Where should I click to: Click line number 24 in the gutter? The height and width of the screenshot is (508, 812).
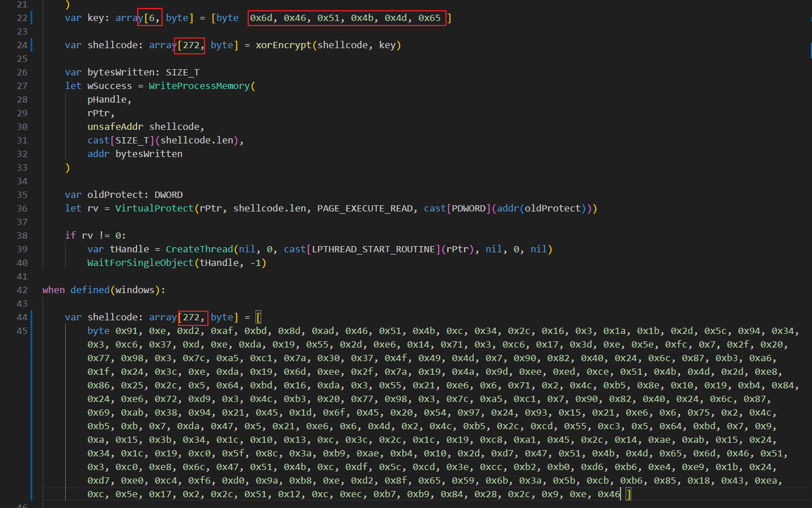point(22,45)
